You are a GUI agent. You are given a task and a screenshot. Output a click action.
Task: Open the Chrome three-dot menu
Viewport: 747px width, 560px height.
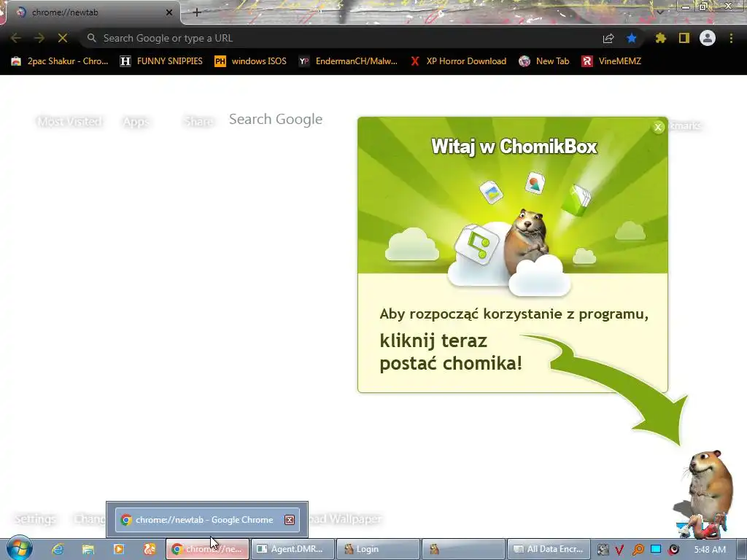731,38
